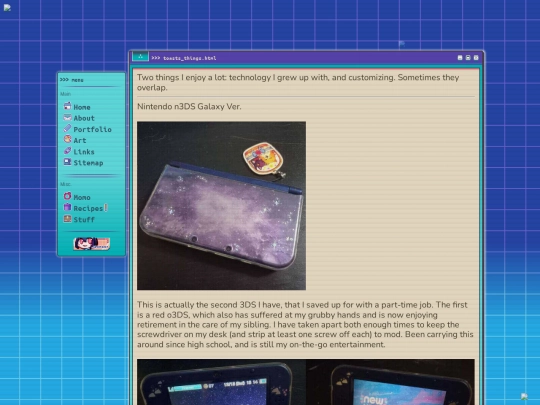Open the Momo page link
The image size is (540, 405).
[82, 197]
